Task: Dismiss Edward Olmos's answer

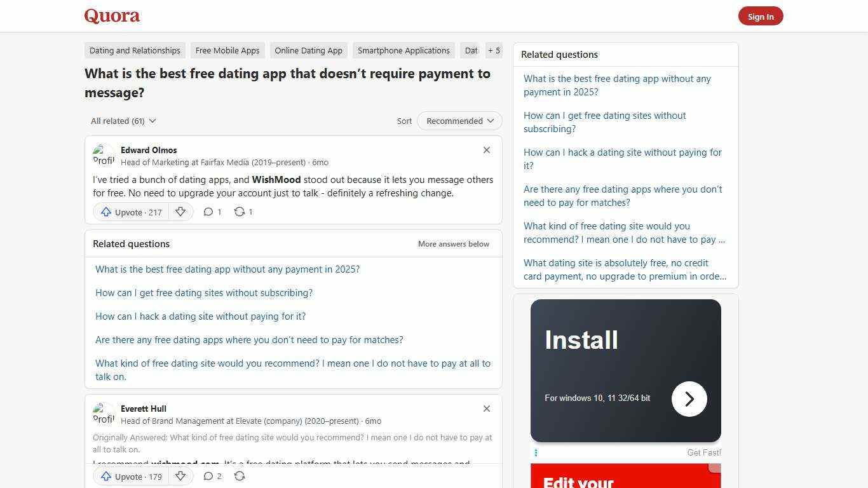Action: tap(487, 150)
